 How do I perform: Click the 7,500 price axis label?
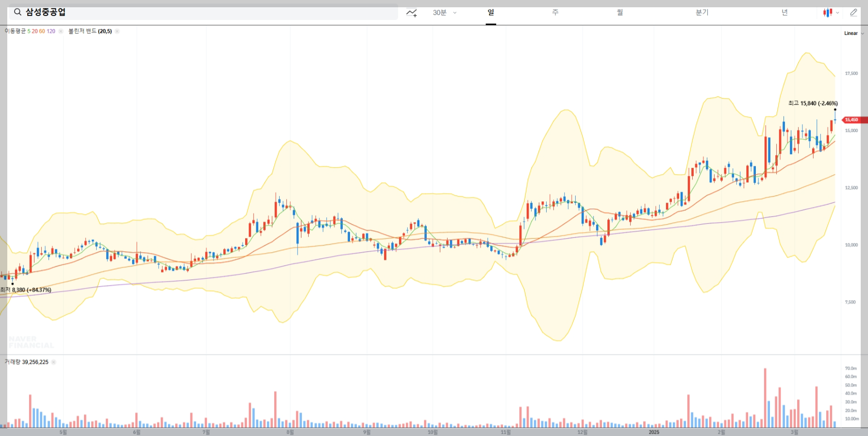[850, 302]
